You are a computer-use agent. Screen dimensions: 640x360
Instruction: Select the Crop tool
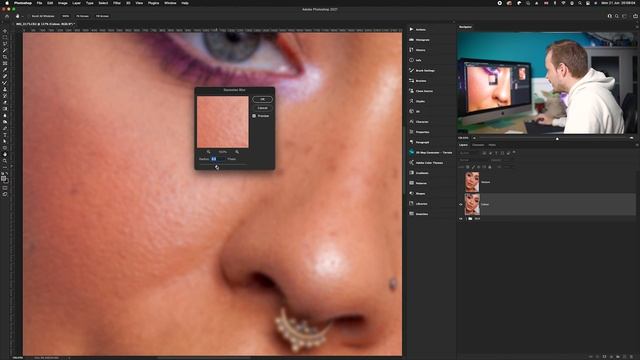click(x=5, y=57)
